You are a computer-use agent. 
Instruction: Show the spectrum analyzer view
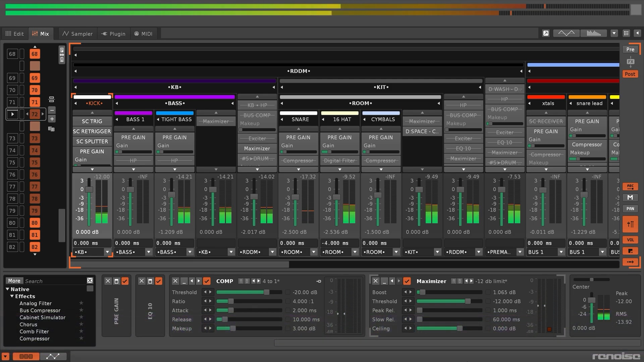pyautogui.click(x=594, y=33)
